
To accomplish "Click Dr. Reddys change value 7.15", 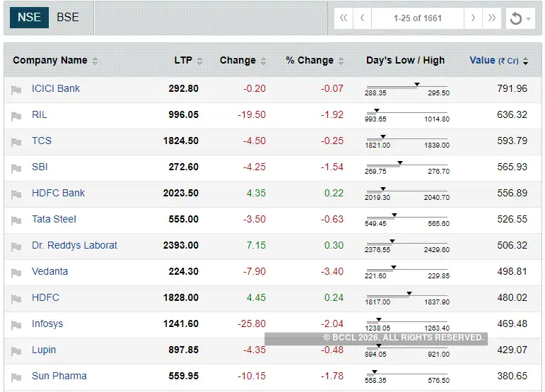I will coord(256,245).
